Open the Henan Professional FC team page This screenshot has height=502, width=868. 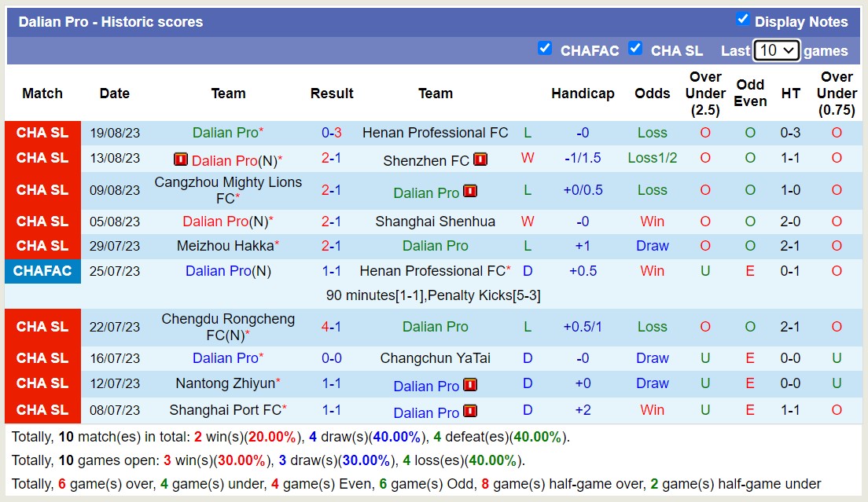(435, 132)
